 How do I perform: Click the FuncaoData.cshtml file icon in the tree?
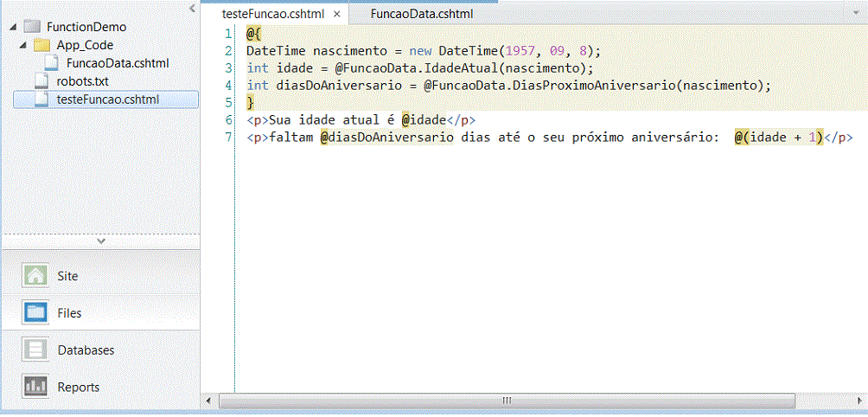52,62
